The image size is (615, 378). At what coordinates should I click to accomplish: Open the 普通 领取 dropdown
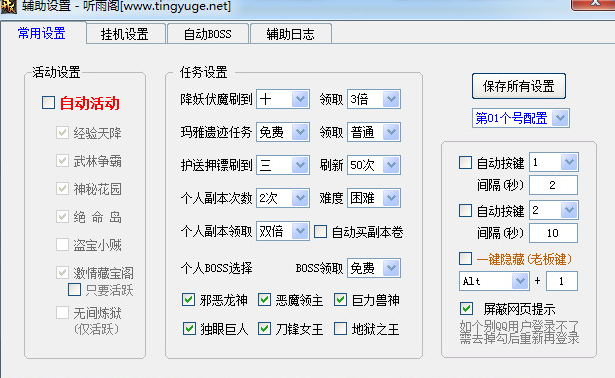click(374, 132)
